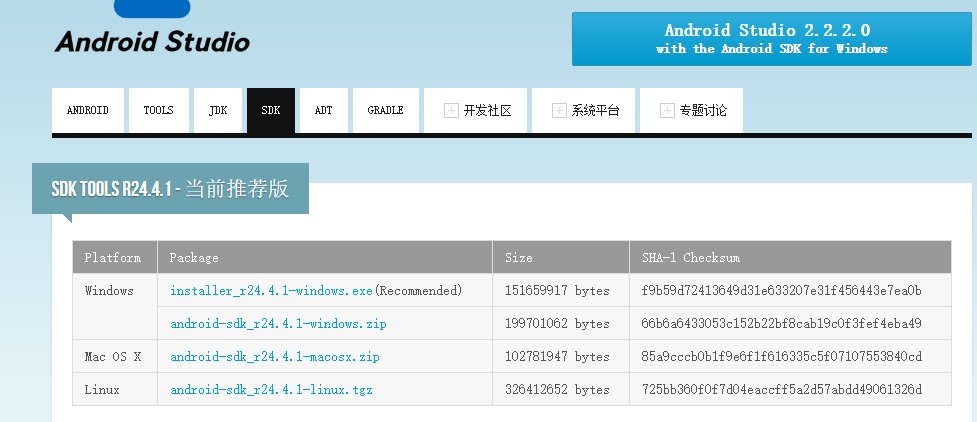This screenshot has width=977, height=422.
Task: Click the SHA-1 Checksum column header
Action: tap(790, 257)
